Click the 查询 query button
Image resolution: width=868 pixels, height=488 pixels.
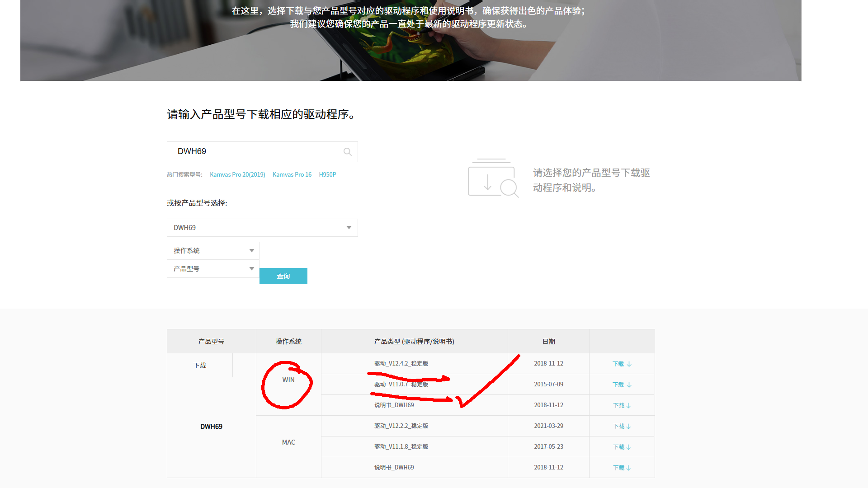[x=283, y=276]
